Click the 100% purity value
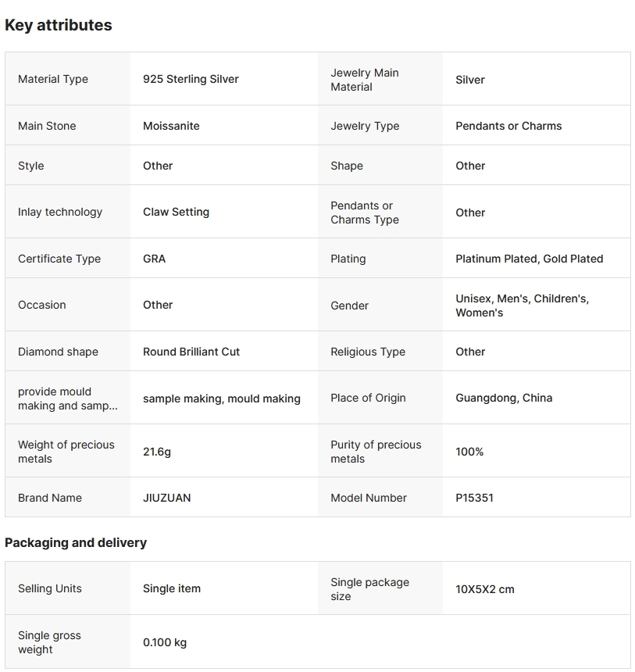The width and height of the screenshot is (635, 672). tap(469, 452)
